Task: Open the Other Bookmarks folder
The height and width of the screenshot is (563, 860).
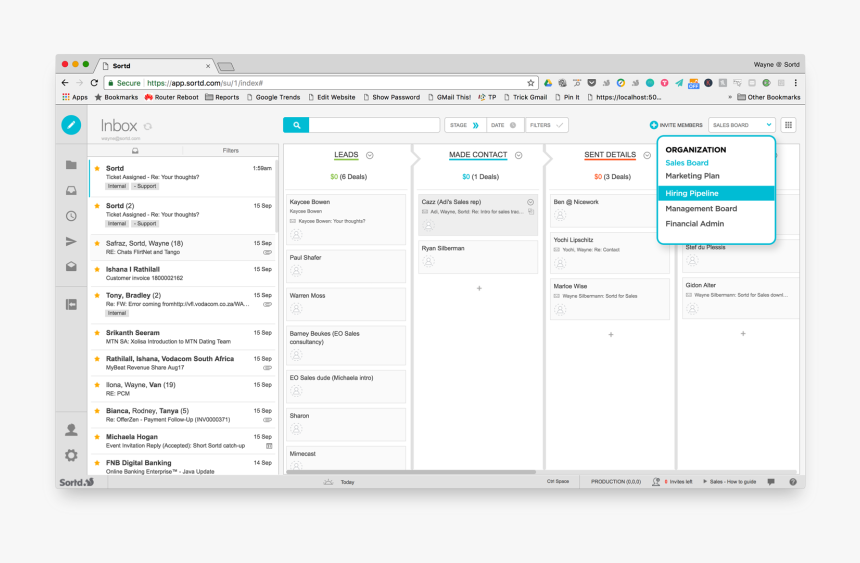Action: point(768,97)
